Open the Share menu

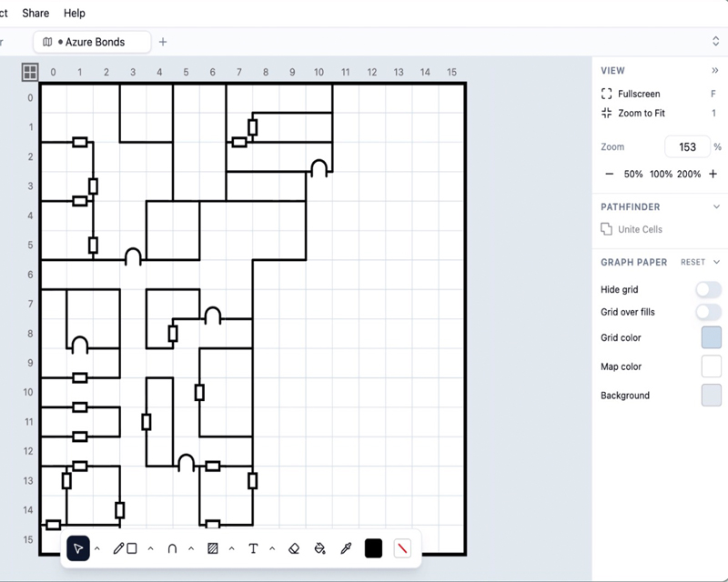(x=35, y=13)
